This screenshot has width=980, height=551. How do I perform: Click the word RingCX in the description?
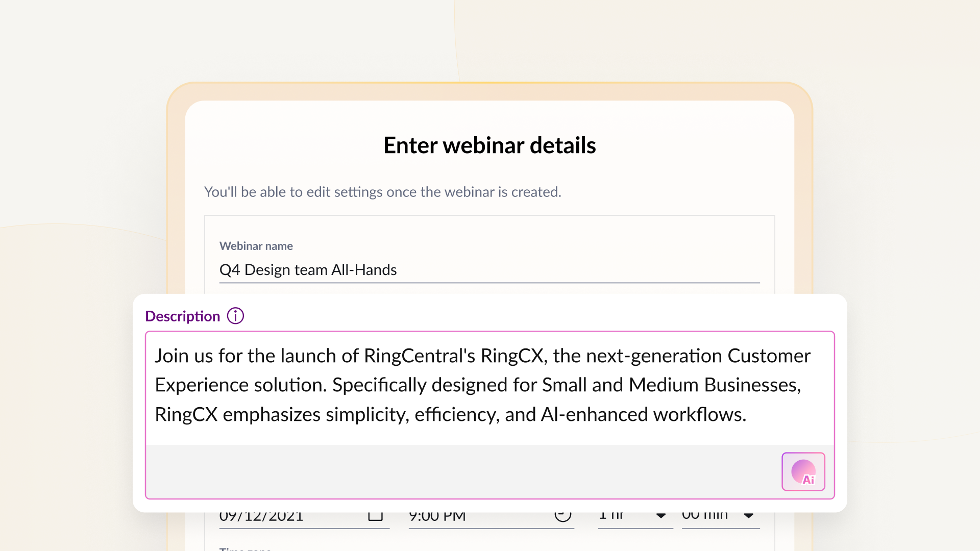click(x=511, y=356)
